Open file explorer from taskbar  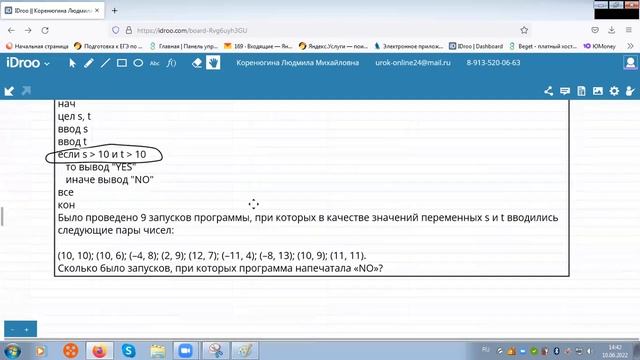tap(158, 351)
